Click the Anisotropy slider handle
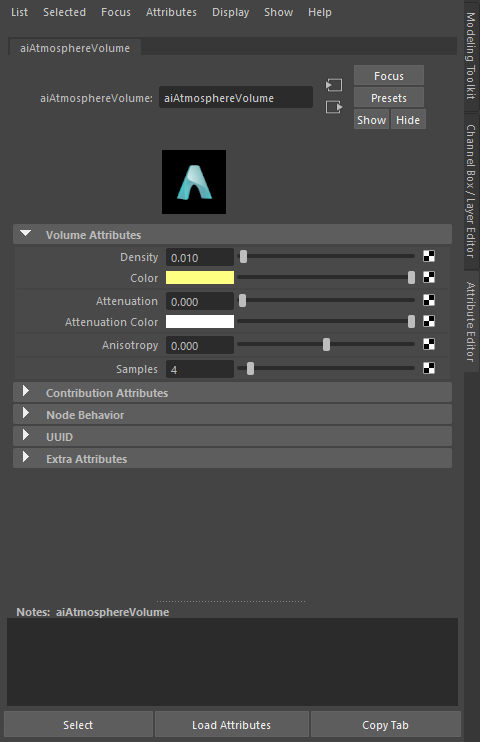 (326, 344)
